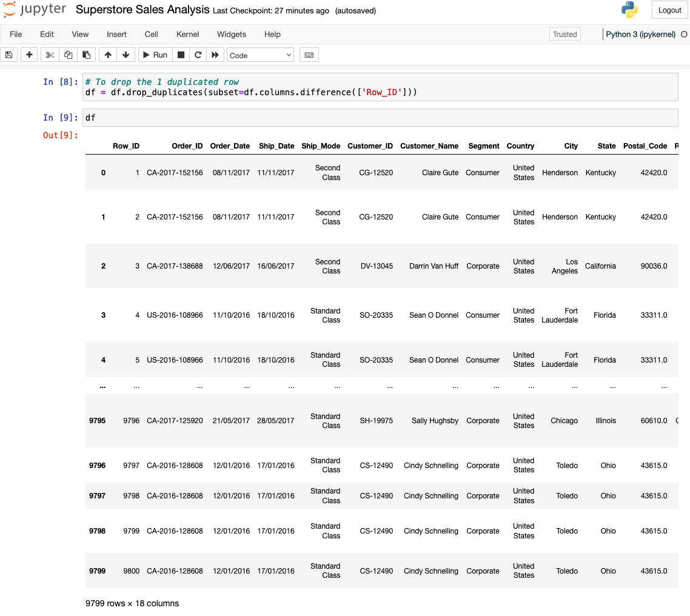
Task: Click the Trusted notebook indicator
Action: click(x=564, y=34)
